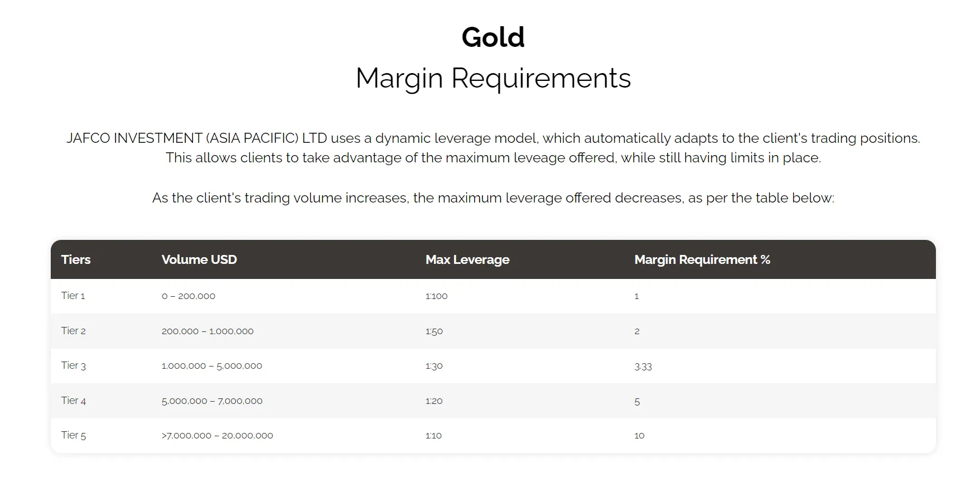Select the Volume USD column header
The height and width of the screenshot is (477, 980).
click(x=199, y=259)
